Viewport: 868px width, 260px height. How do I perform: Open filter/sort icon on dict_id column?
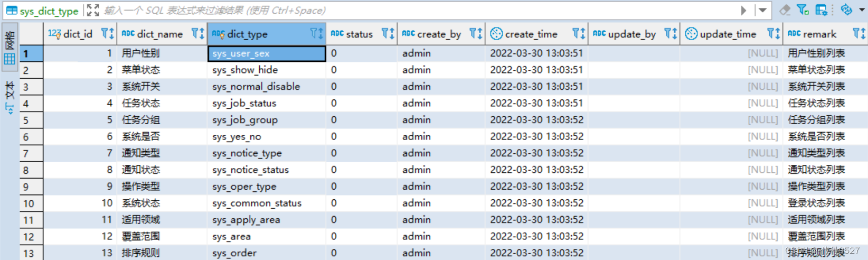click(107, 34)
